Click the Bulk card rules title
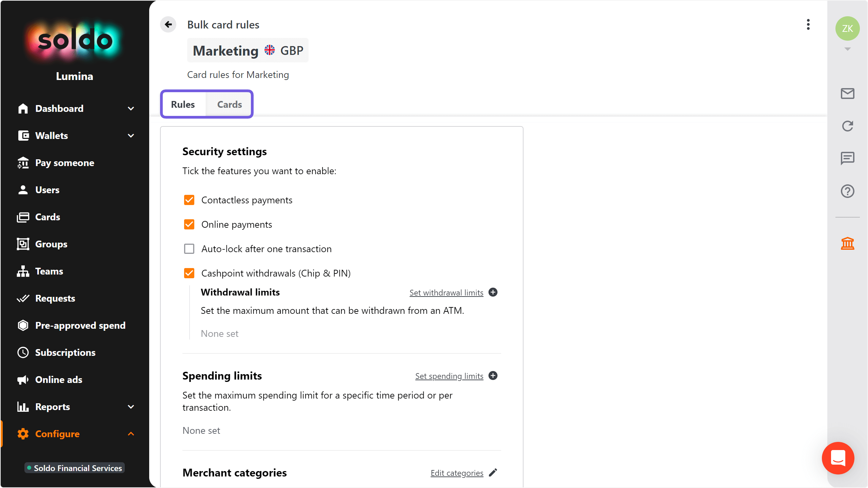Screen dimensions: 868x488 tap(223, 25)
